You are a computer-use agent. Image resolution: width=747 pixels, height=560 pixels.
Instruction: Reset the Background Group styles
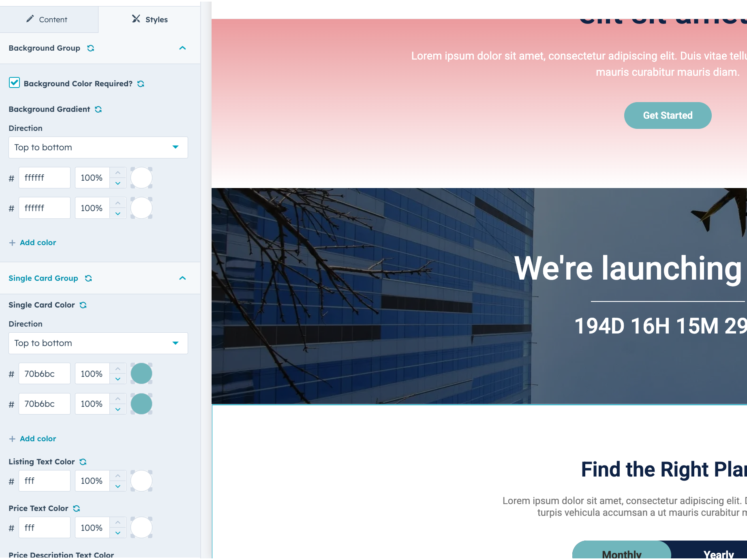click(91, 48)
